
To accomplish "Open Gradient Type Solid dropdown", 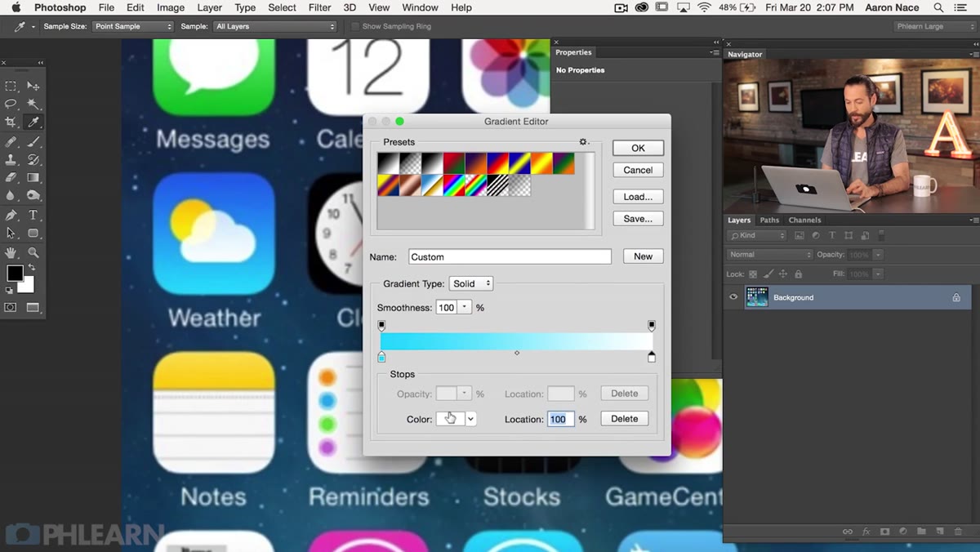I will pyautogui.click(x=471, y=283).
